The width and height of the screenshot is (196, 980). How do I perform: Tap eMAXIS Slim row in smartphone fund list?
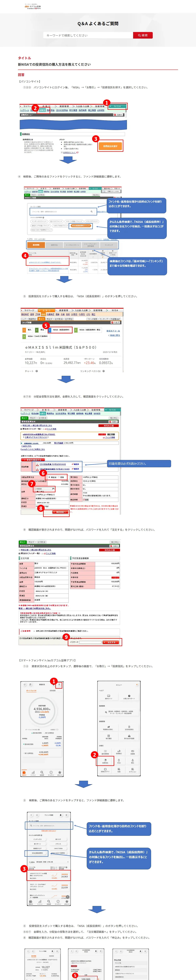pyautogui.click(x=48, y=875)
